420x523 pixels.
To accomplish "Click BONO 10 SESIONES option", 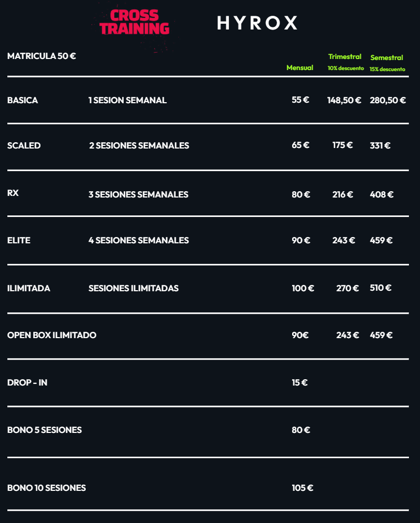I will coord(46,488).
